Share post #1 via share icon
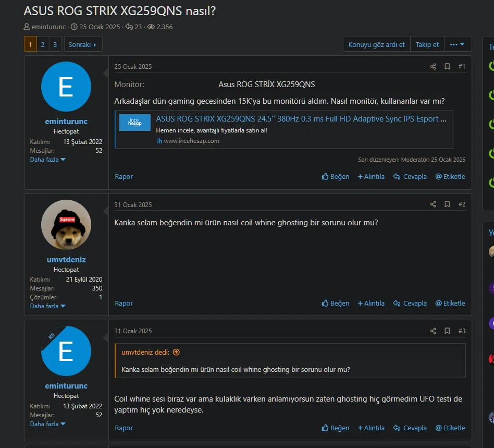 (433, 67)
